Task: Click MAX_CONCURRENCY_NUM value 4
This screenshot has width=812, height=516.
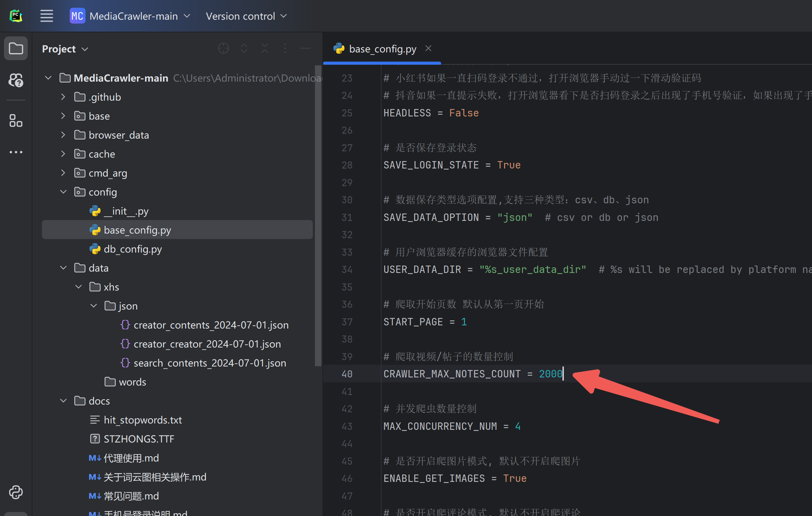Action: click(x=518, y=426)
